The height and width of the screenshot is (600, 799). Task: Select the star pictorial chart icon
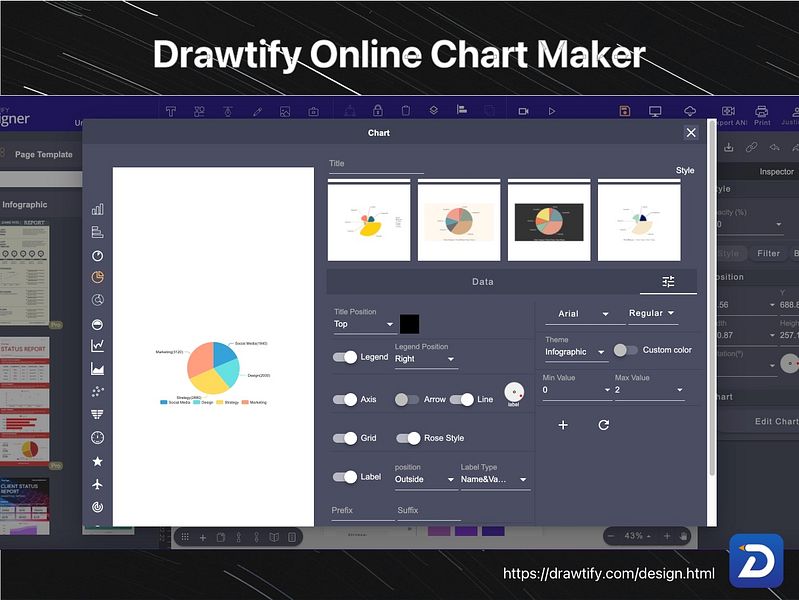click(x=97, y=461)
